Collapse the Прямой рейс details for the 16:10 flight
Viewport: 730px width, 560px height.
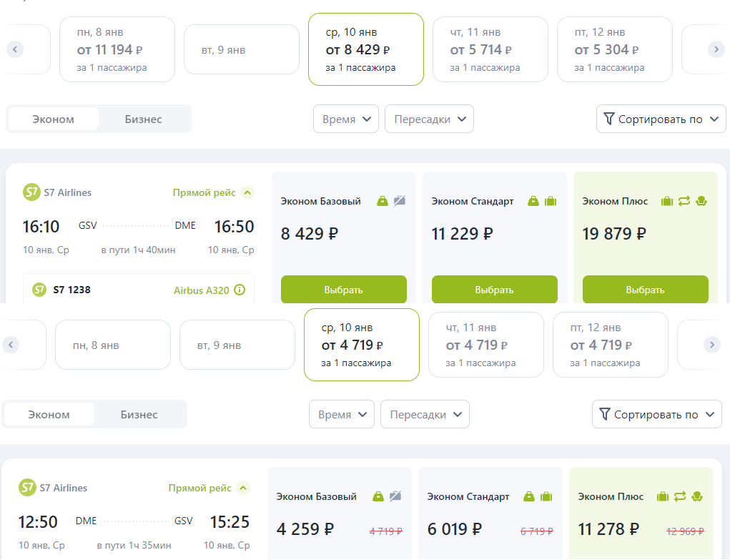coord(247,192)
